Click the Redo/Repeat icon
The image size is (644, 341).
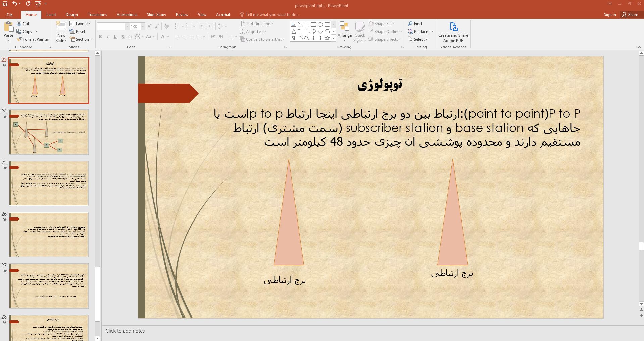pos(28,4)
